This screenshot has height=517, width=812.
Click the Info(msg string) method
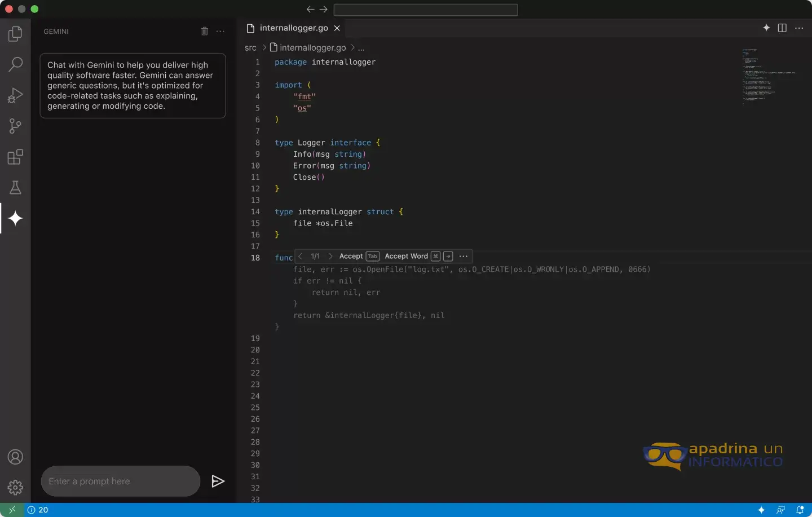[x=329, y=154]
